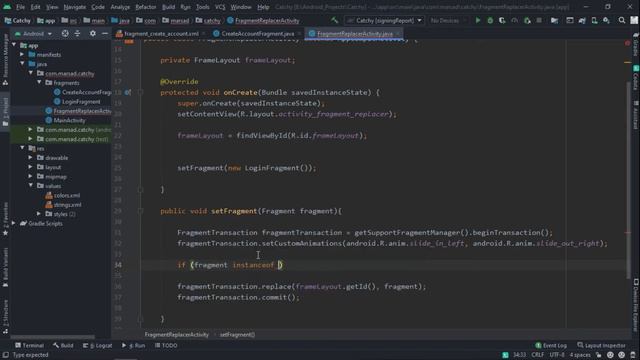Image resolution: width=640 pixels, height=360 pixels.
Task: Collapse the fragments package
Action: (39, 82)
